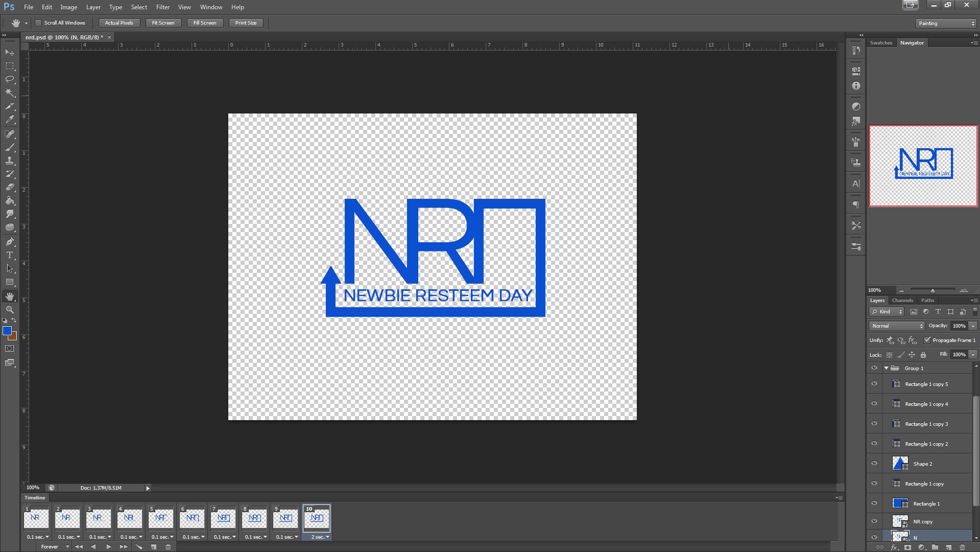Viewport: 980px width, 552px height.
Task: Select the Rectangle shape tool
Action: click(10, 282)
